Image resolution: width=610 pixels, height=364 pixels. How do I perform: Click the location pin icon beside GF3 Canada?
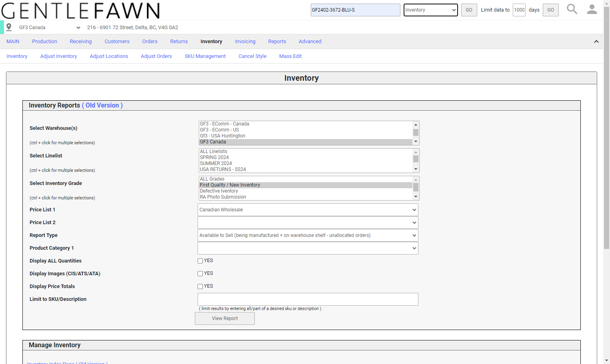(9, 27)
